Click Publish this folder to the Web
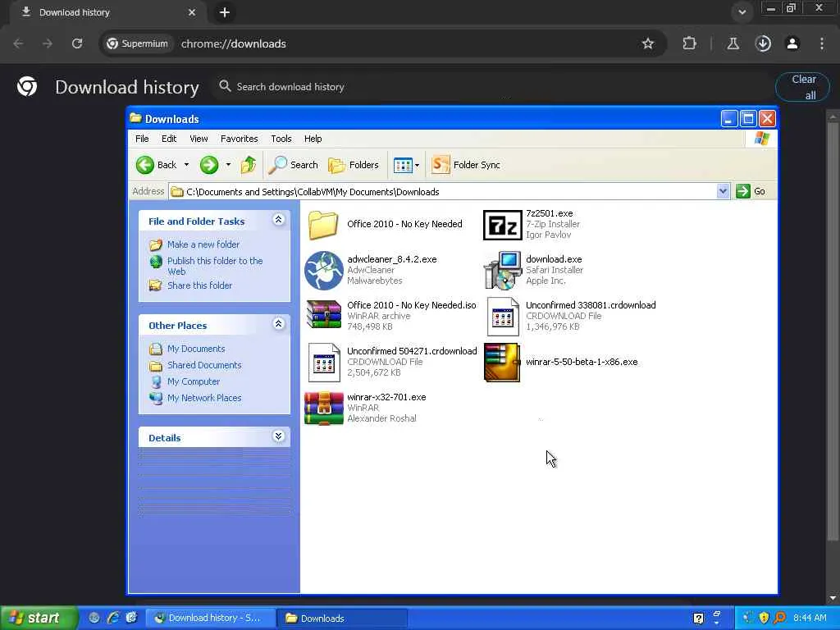The image size is (840, 630). point(215,266)
